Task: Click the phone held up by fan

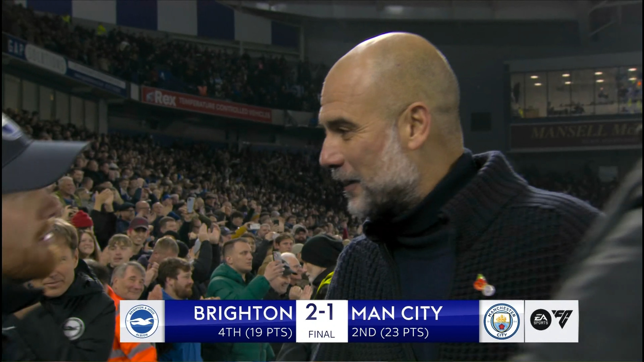Action: tap(191, 204)
